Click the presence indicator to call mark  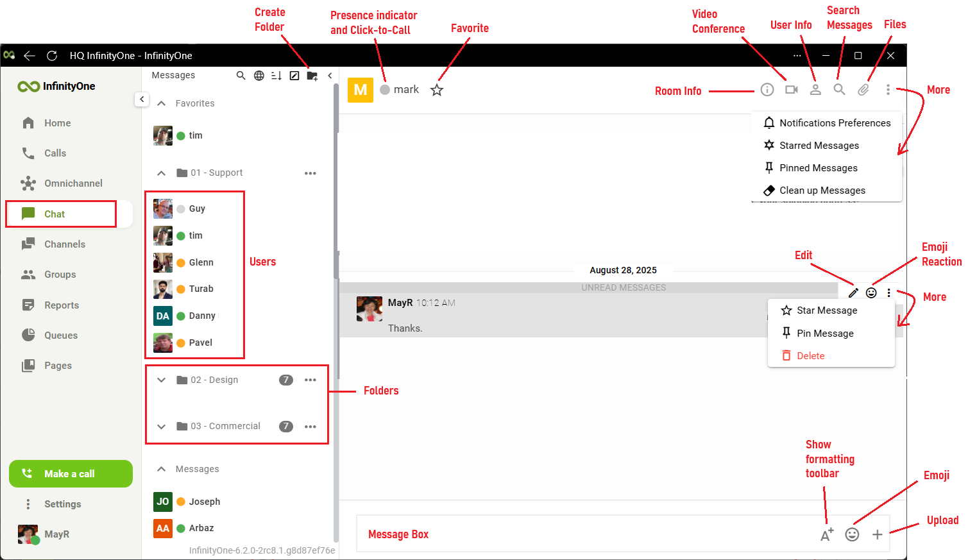(385, 90)
